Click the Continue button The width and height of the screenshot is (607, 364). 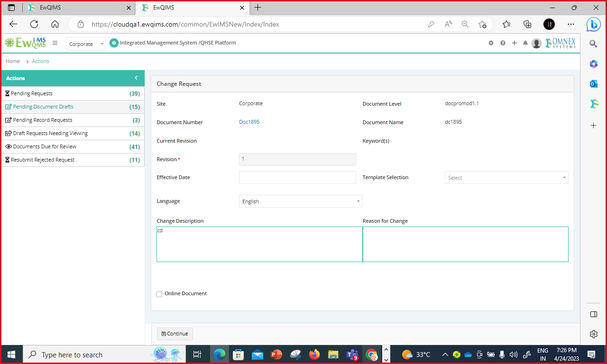pos(175,334)
